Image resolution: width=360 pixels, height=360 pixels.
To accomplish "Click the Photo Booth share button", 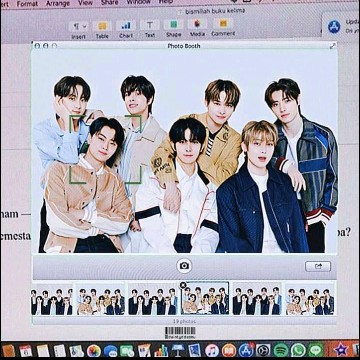I will pos(318,266).
